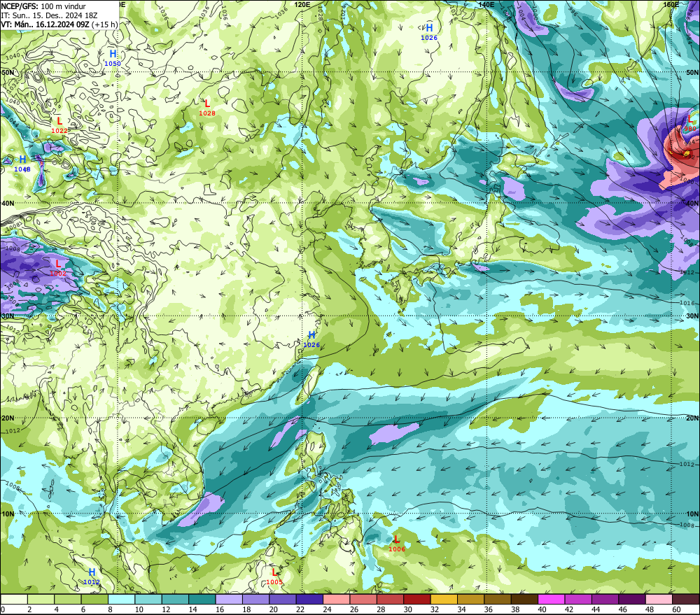700x615 pixels.
Task: Click the 'NCEP/GFS: 100 m vindur' title text
Action: pyautogui.click(x=43, y=6)
